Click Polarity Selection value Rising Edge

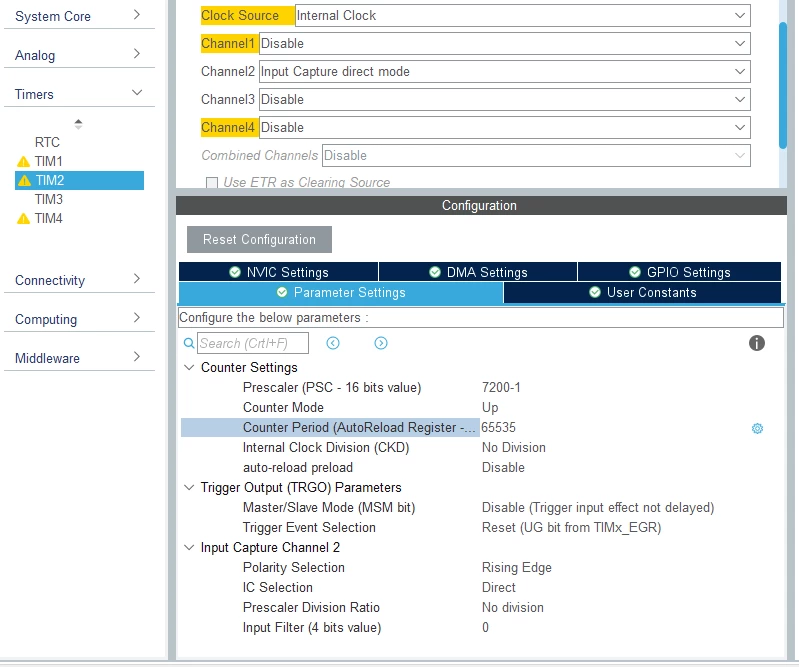pos(517,568)
